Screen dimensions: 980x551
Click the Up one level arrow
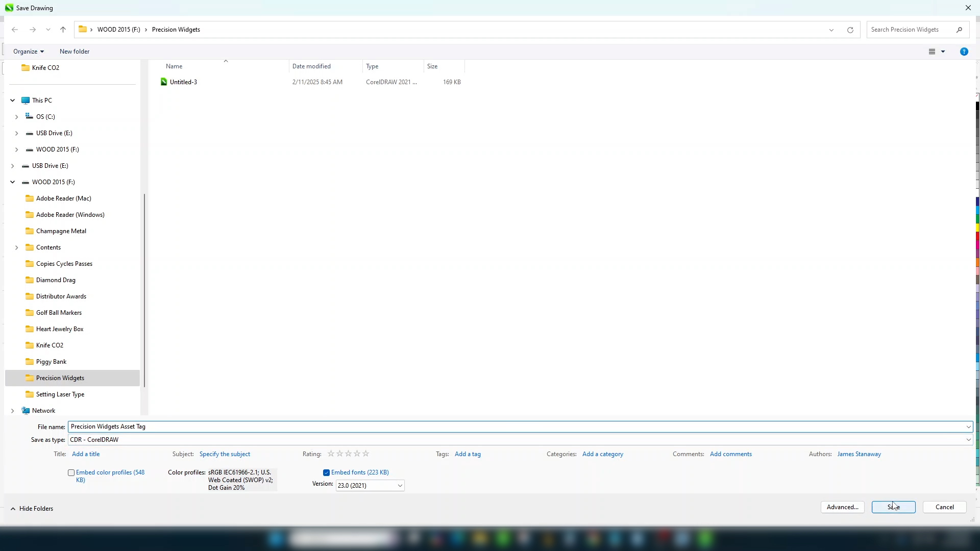[x=63, y=30]
